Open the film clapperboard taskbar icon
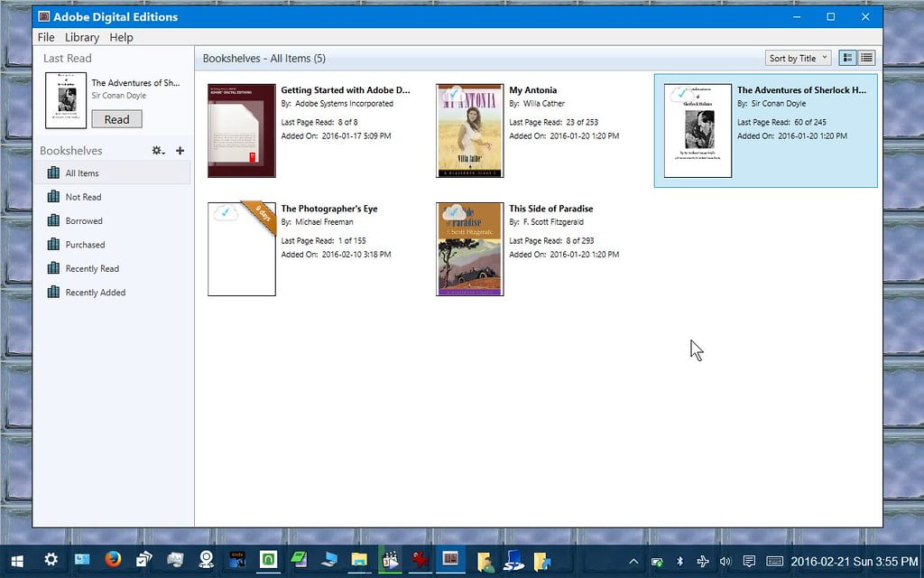Viewport: 924px width, 578px height. tap(390, 559)
